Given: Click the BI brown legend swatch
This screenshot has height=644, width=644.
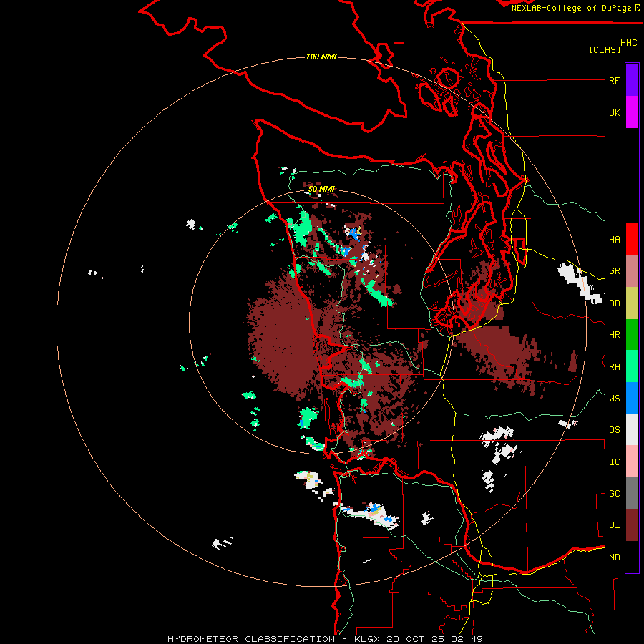Looking at the screenshot, I should [632, 525].
